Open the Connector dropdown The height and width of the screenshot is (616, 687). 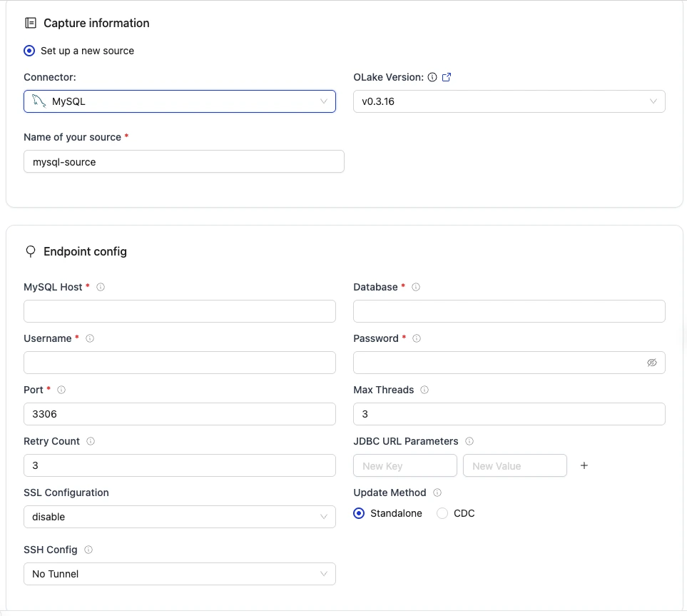tap(179, 101)
